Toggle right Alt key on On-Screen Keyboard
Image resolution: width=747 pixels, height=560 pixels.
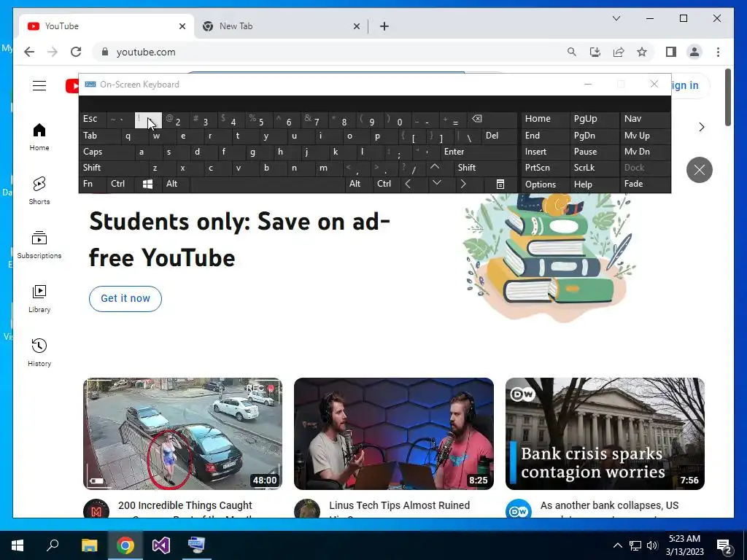coord(359,184)
